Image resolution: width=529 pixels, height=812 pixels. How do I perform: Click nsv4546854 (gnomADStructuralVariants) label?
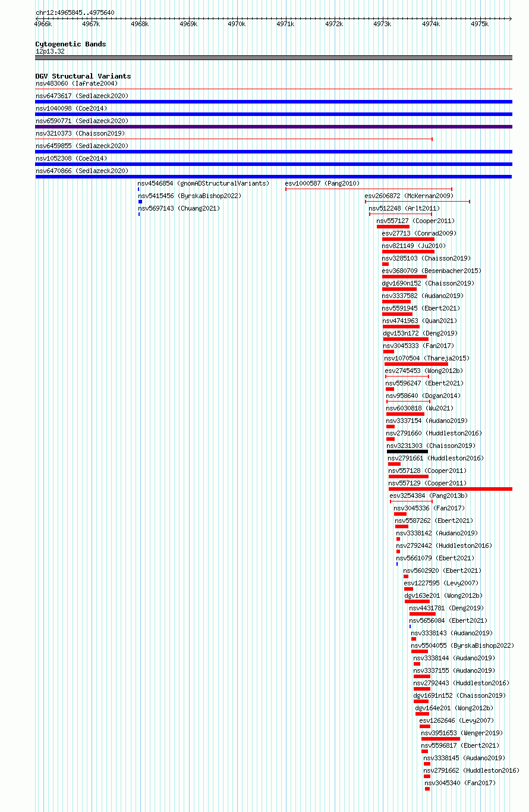(x=204, y=183)
